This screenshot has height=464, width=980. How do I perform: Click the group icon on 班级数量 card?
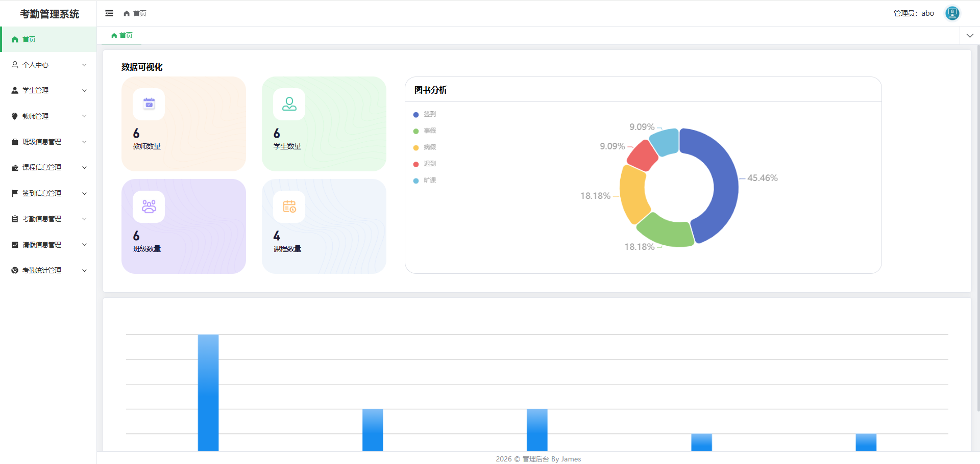(149, 207)
